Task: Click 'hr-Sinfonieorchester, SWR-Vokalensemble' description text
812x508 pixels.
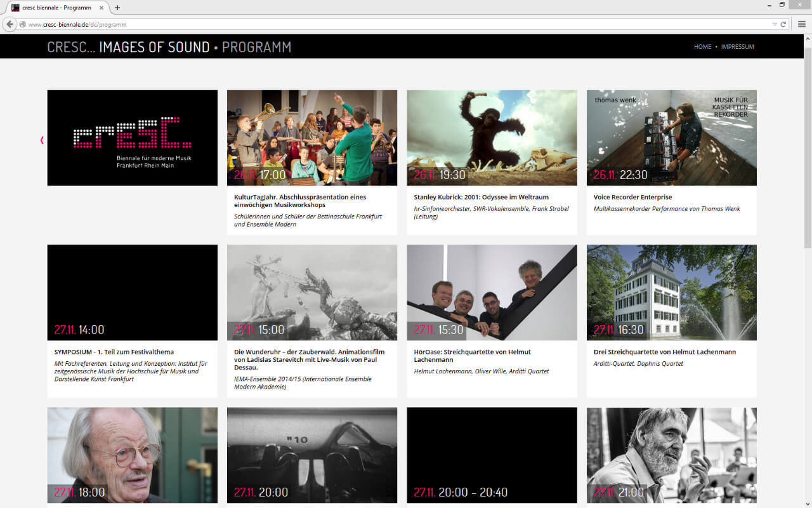Action: click(x=492, y=212)
